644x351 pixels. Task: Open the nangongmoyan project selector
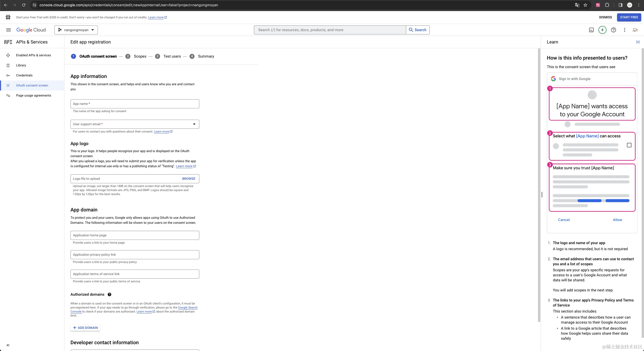click(x=76, y=30)
